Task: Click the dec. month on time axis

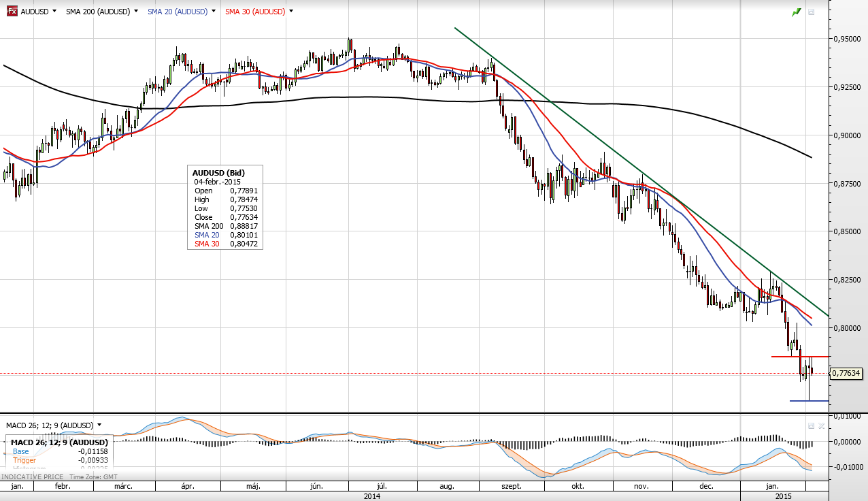Action: [x=705, y=487]
